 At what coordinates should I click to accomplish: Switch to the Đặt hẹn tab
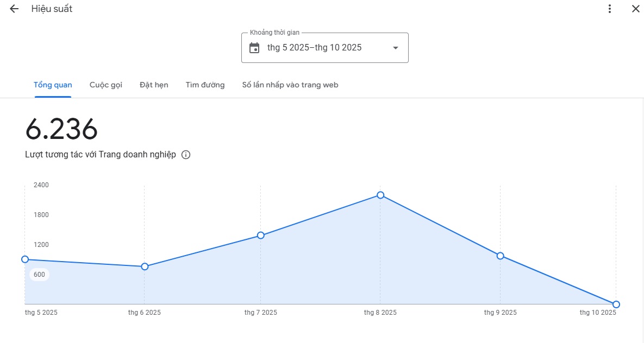[x=154, y=85]
